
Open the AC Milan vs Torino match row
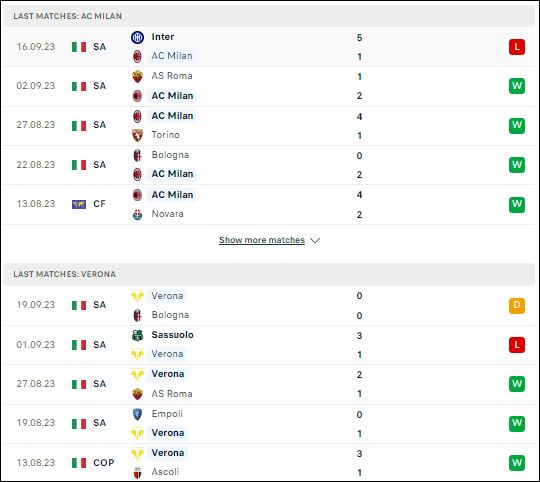(269, 126)
